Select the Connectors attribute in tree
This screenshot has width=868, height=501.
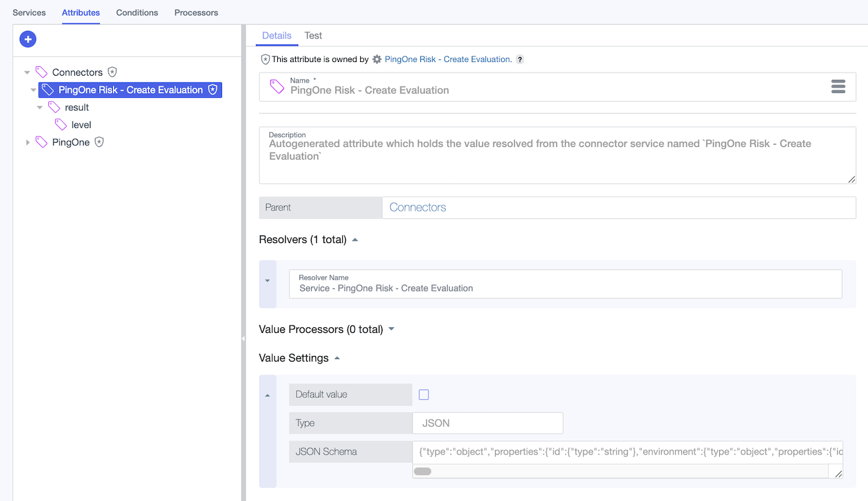click(77, 72)
